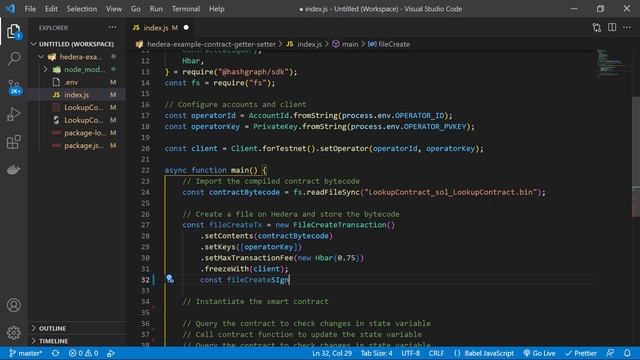Image resolution: width=640 pixels, height=360 pixels.
Task: Click the publish/live share status icon
Action: [x=111, y=353]
